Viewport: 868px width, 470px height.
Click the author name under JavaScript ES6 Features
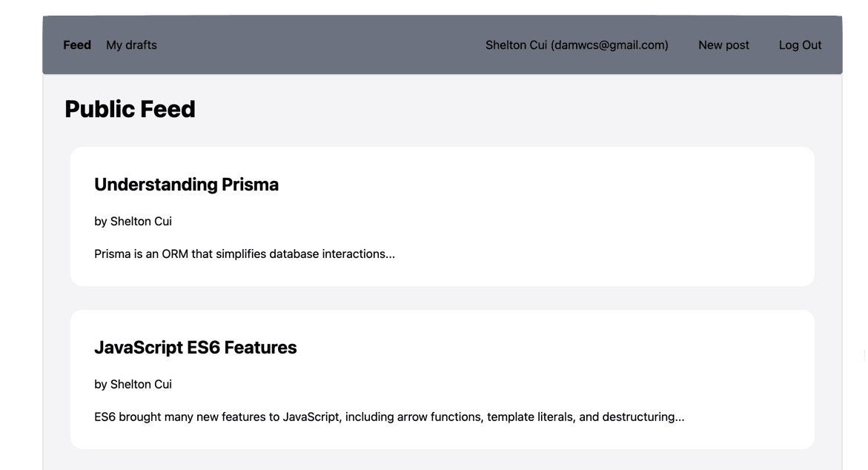click(x=133, y=384)
